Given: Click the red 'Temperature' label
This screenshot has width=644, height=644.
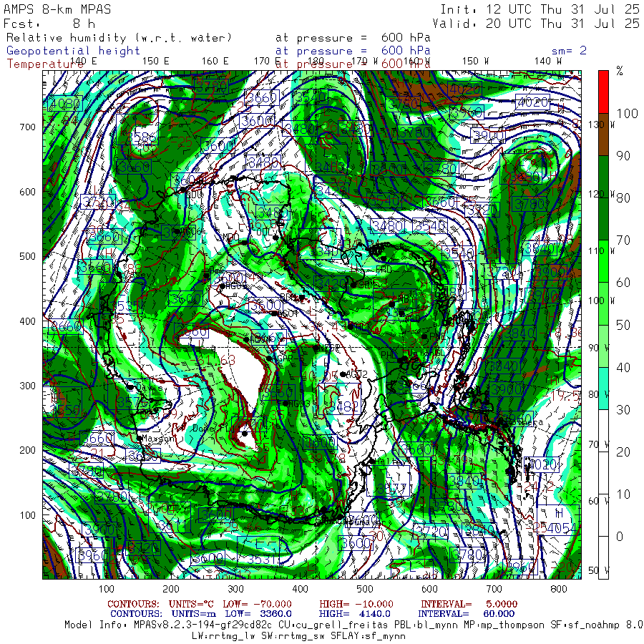Looking at the screenshot, I should 45,64.
